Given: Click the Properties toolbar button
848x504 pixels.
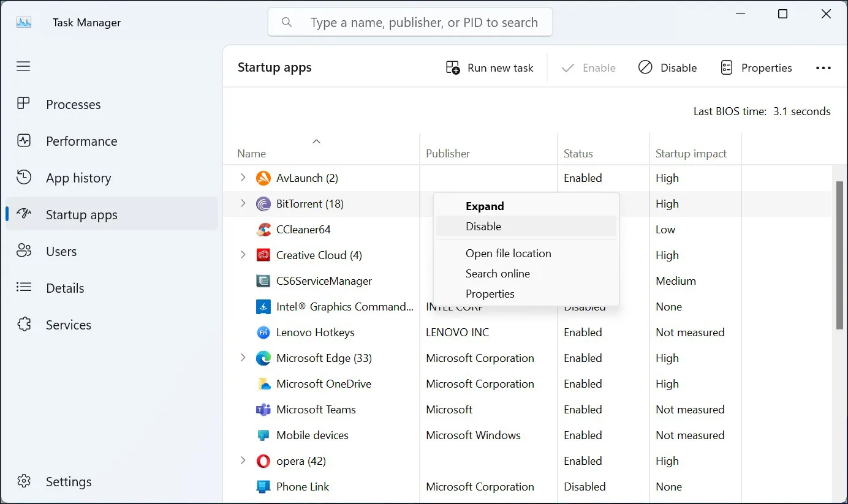Looking at the screenshot, I should [x=756, y=67].
